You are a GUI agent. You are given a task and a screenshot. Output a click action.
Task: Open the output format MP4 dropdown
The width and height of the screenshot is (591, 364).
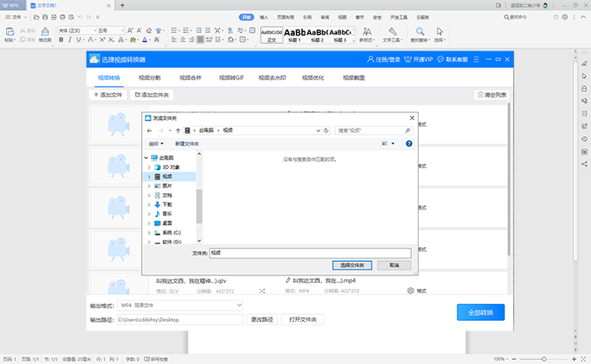coord(180,305)
